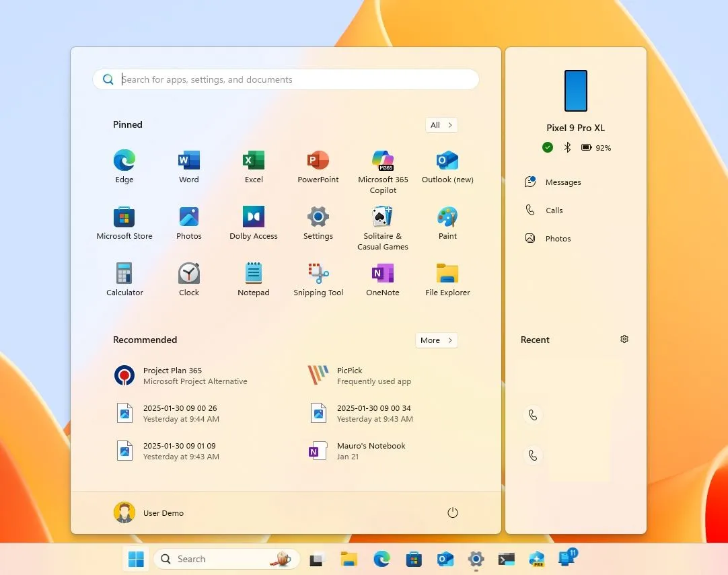This screenshot has height=575, width=728.
Task: Open the power options button
Action: click(452, 512)
